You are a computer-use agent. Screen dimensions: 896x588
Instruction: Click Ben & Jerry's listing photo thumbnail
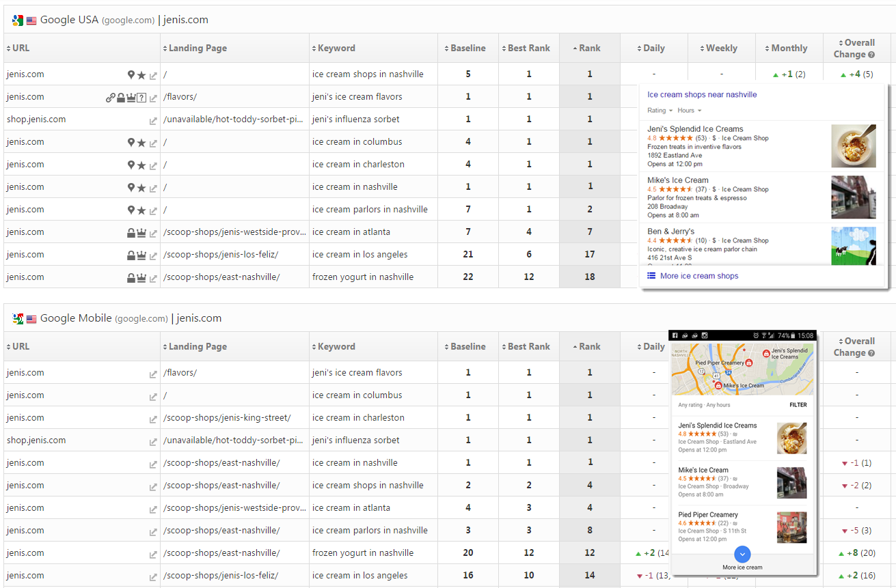(853, 246)
